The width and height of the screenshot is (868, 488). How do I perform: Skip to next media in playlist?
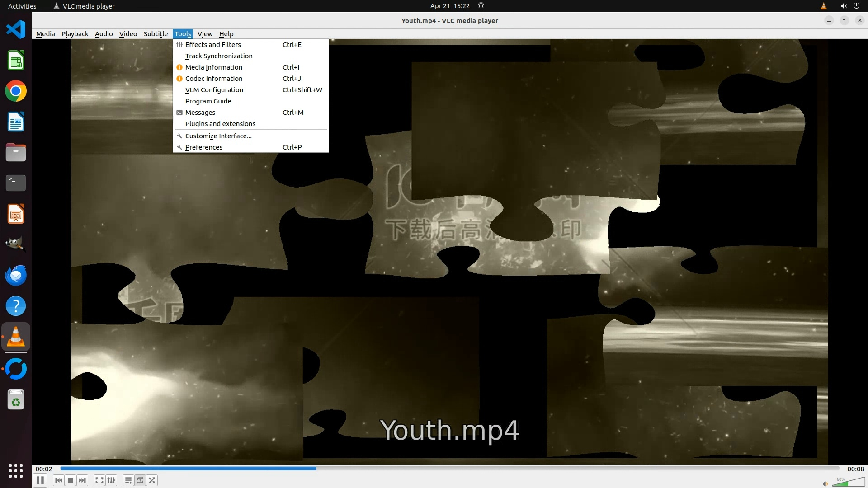[x=82, y=480]
